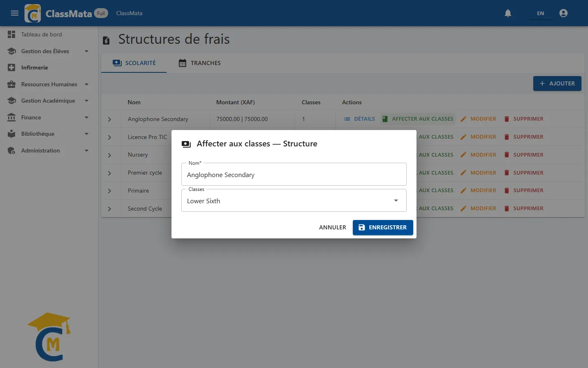Click Annuler to cancel the dialog
The width and height of the screenshot is (588, 368).
point(332,227)
